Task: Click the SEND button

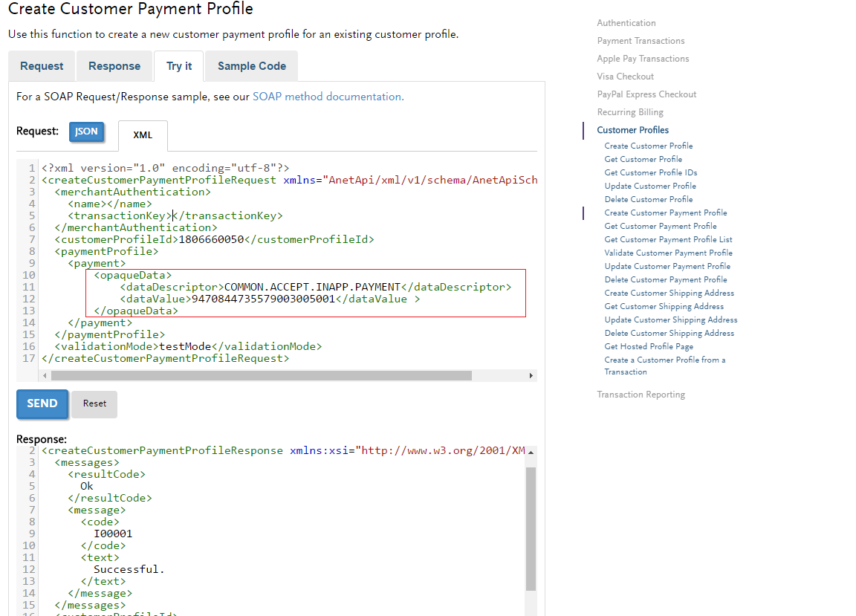Action: click(x=42, y=403)
